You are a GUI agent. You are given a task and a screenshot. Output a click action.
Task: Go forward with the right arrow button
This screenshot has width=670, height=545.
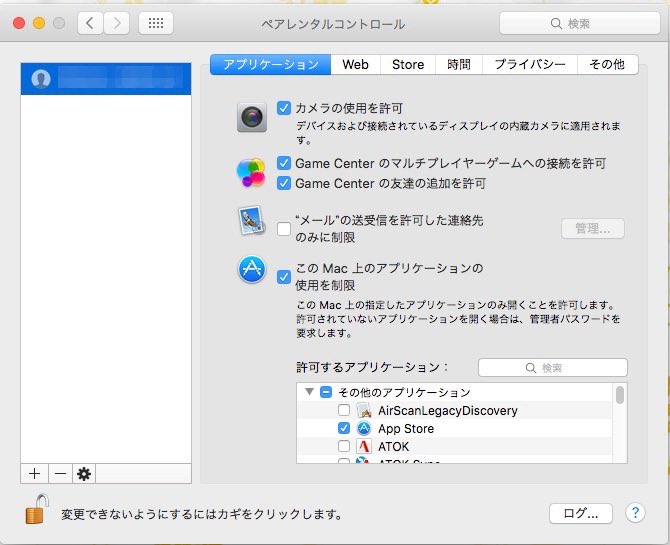tap(117, 23)
